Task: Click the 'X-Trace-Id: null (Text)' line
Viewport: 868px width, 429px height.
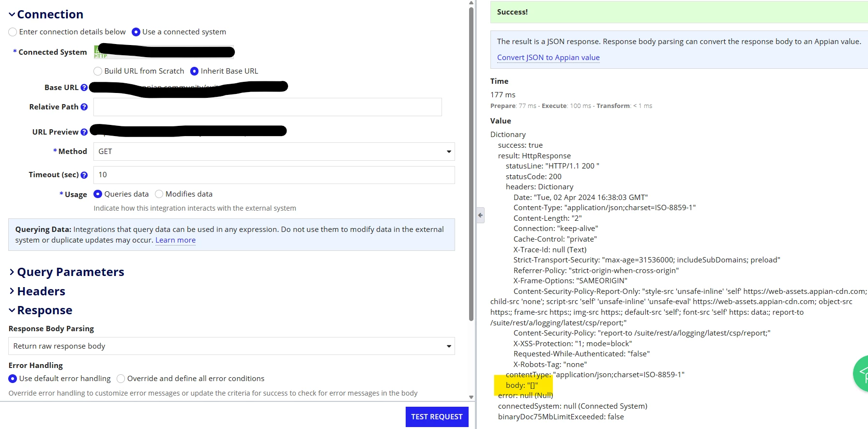Action: [x=550, y=250]
